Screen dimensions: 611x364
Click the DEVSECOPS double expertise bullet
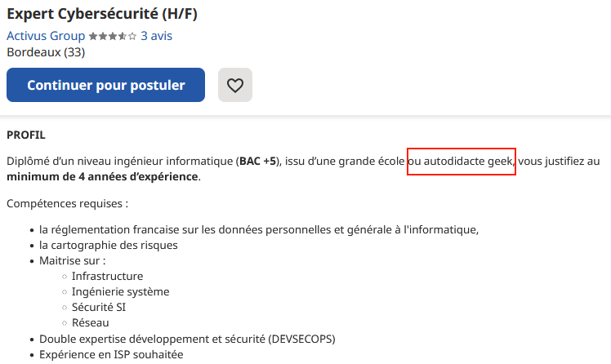[x=187, y=339]
